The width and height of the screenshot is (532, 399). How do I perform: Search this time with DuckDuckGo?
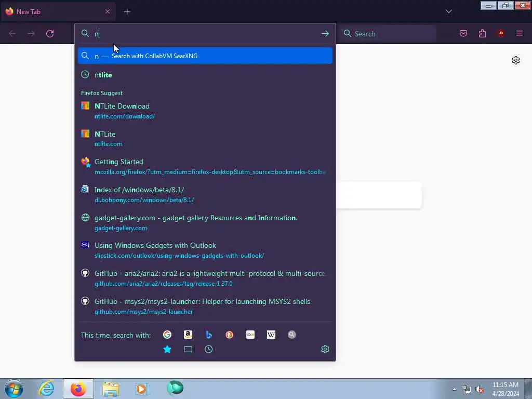pyautogui.click(x=229, y=335)
